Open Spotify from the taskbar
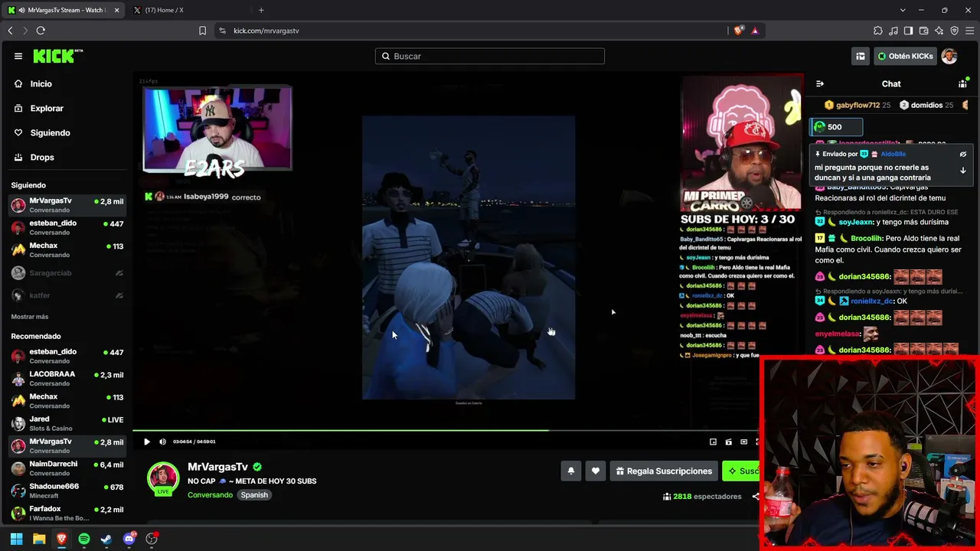The image size is (980, 551). tap(84, 539)
